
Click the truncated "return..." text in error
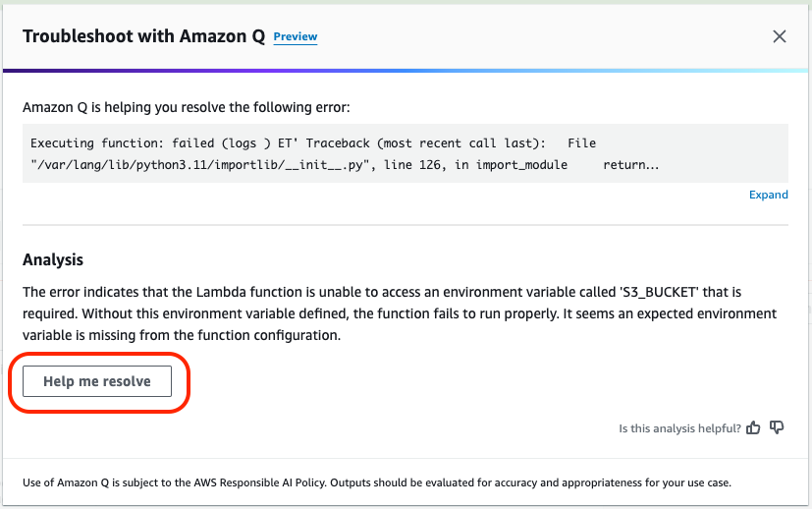point(630,165)
